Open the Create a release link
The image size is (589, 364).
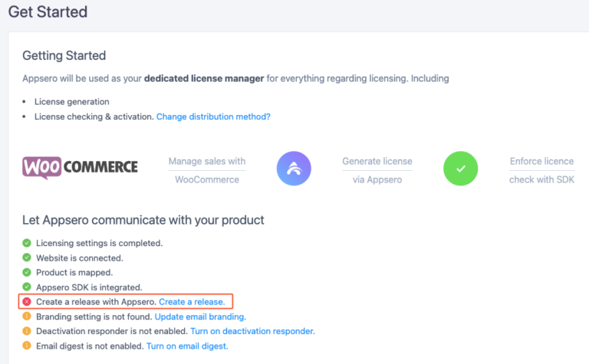[193, 302]
